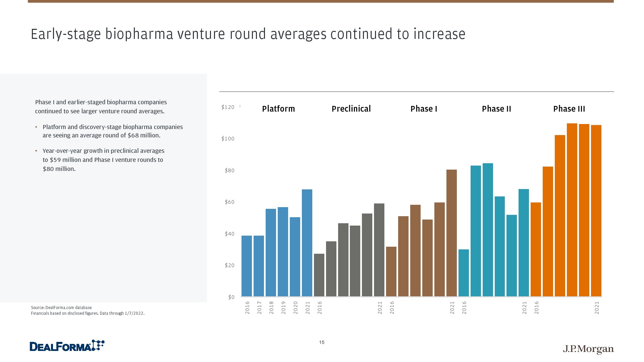Select the Platform category heading
The image size is (644, 362).
[278, 109]
